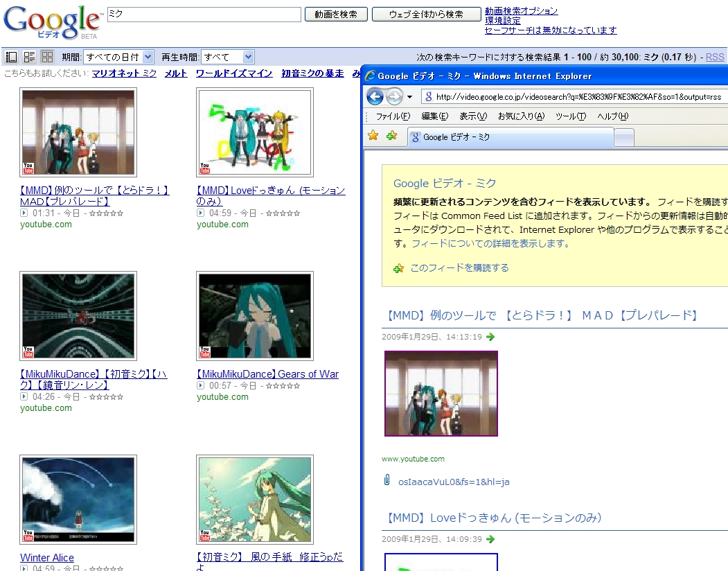This screenshot has height=571, width=728.
Task: Open 風の手紙 video thumbnail
Action: [255, 500]
